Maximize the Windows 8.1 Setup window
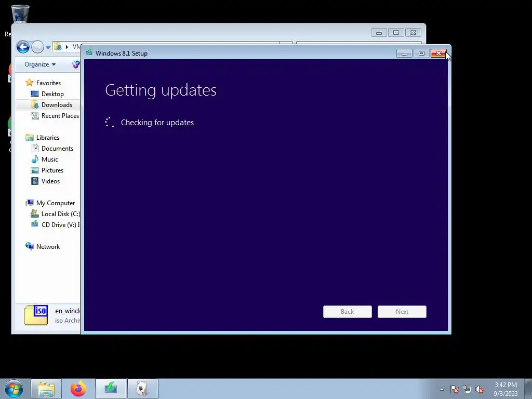 click(x=421, y=54)
